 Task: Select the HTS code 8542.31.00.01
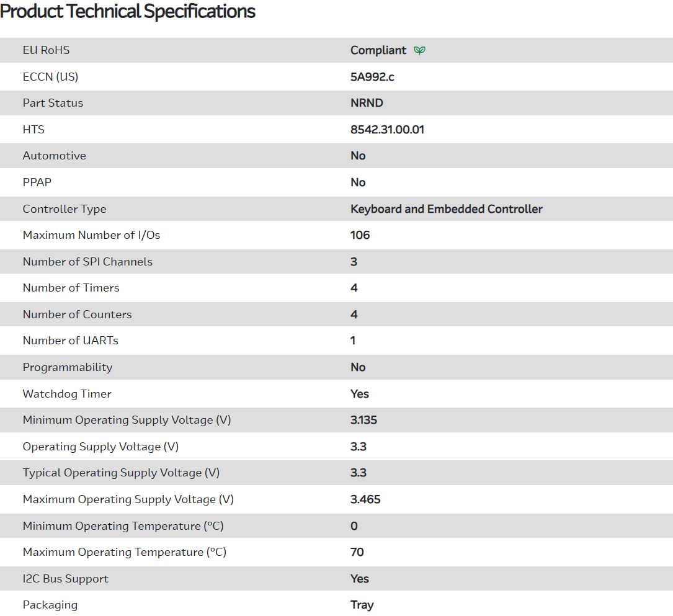pyautogui.click(x=387, y=130)
